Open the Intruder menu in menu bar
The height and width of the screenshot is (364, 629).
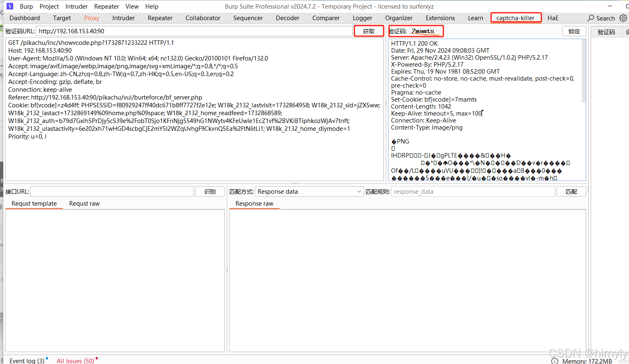[77, 6]
